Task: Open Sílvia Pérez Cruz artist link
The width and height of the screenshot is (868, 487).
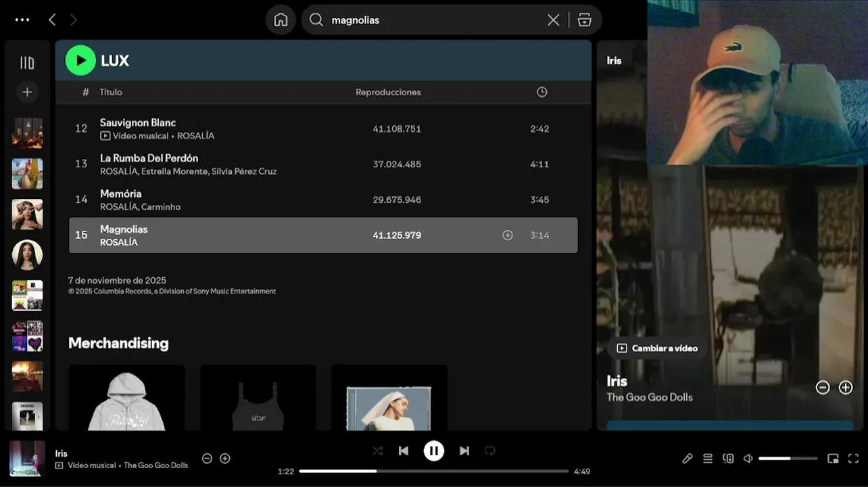Action: [244, 172]
